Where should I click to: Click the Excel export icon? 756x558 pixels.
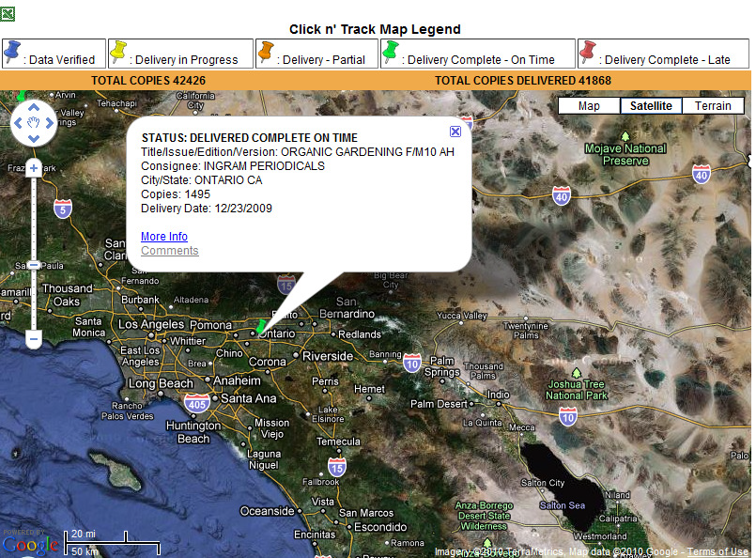pos(8,14)
